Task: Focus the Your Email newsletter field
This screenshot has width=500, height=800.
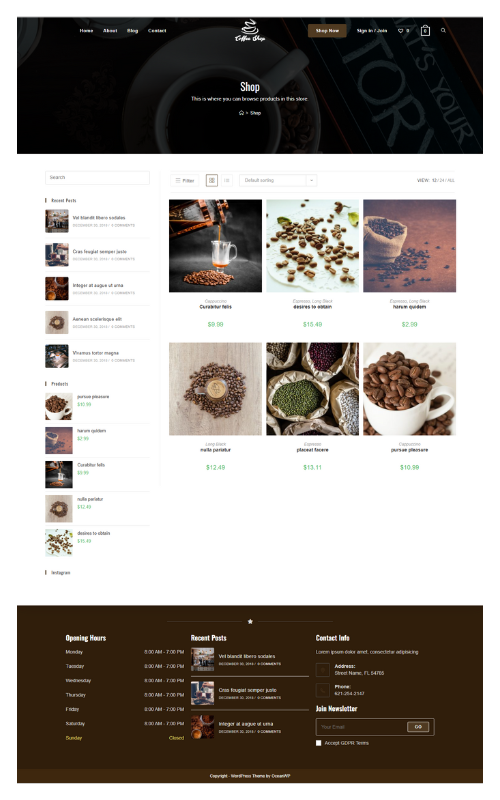Action: (x=361, y=727)
